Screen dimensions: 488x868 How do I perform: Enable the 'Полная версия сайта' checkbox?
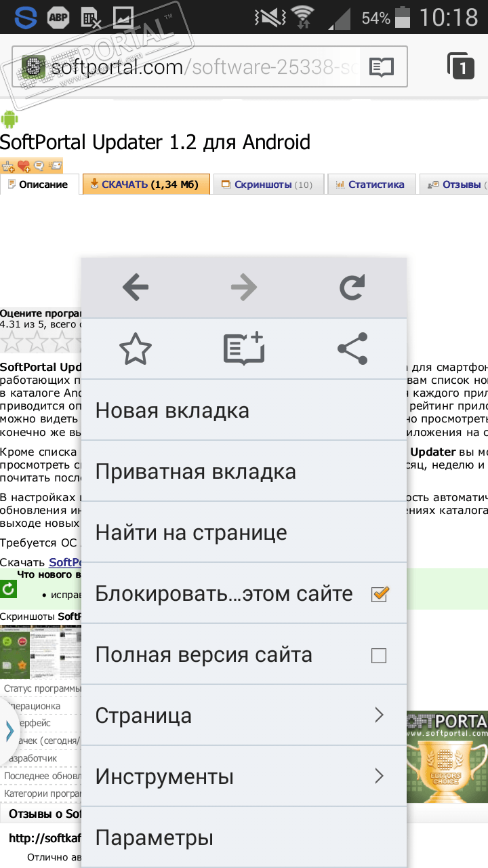click(x=379, y=656)
